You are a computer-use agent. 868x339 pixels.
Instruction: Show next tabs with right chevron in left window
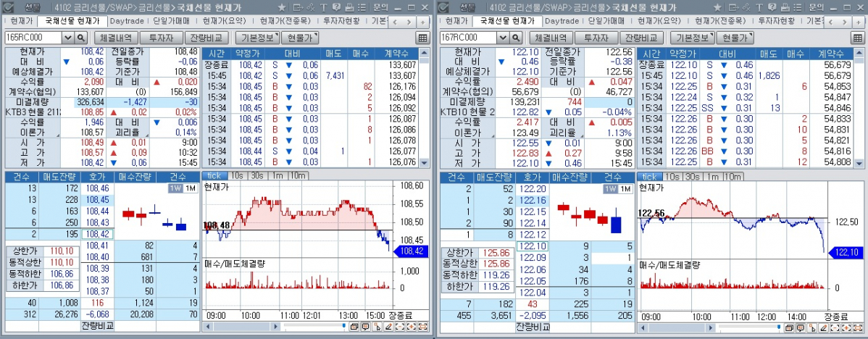(x=409, y=22)
